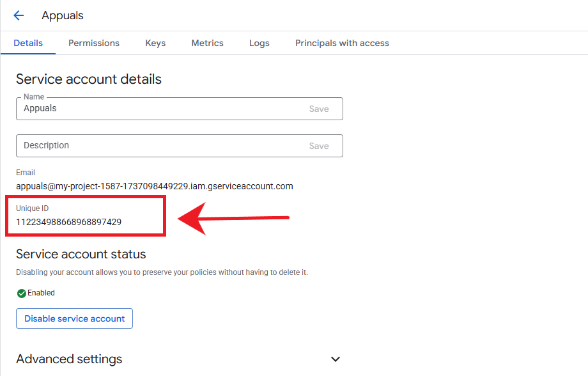Open the Keys tab
This screenshot has height=376, width=588.
pyautogui.click(x=155, y=43)
